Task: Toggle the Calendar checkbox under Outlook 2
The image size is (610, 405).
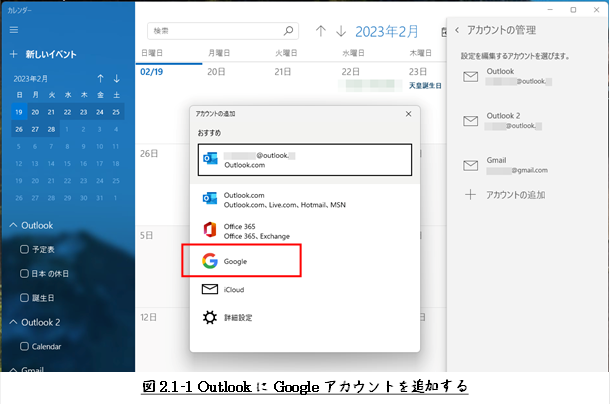Action: point(24,346)
